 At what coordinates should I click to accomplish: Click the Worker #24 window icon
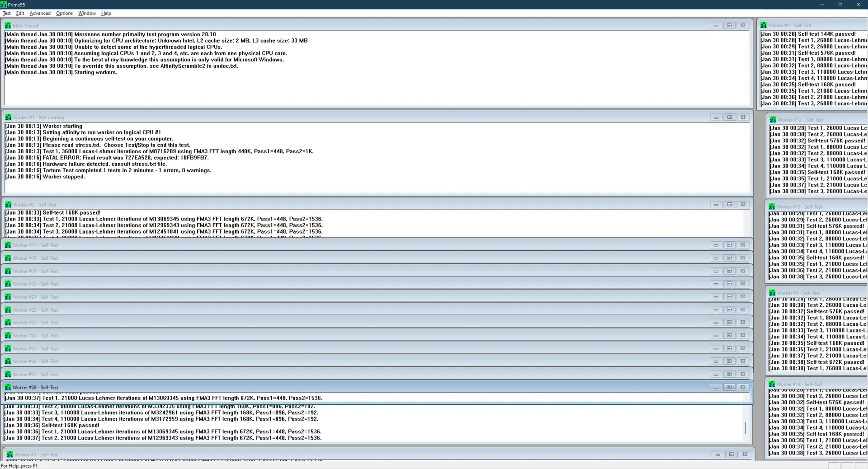coord(8,336)
